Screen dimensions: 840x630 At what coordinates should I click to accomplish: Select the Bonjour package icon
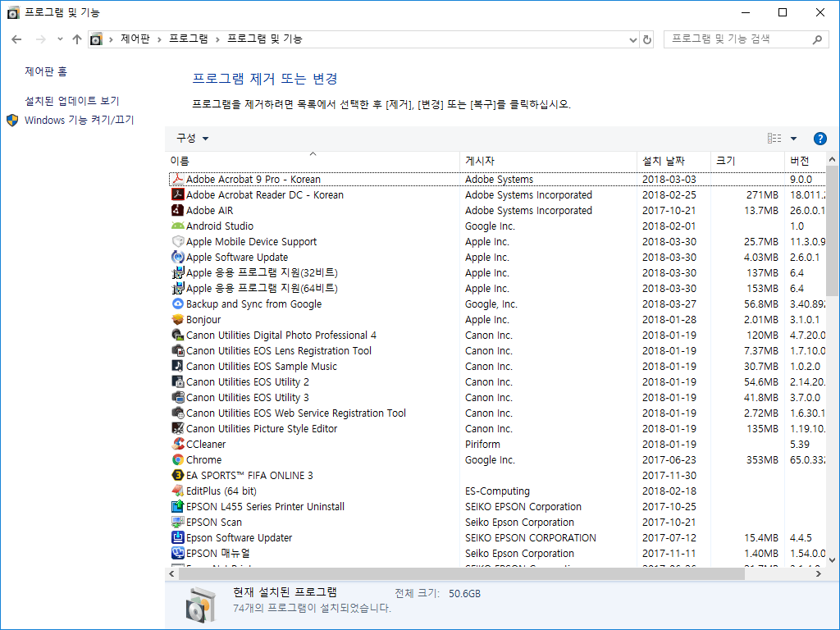pyautogui.click(x=178, y=319)
